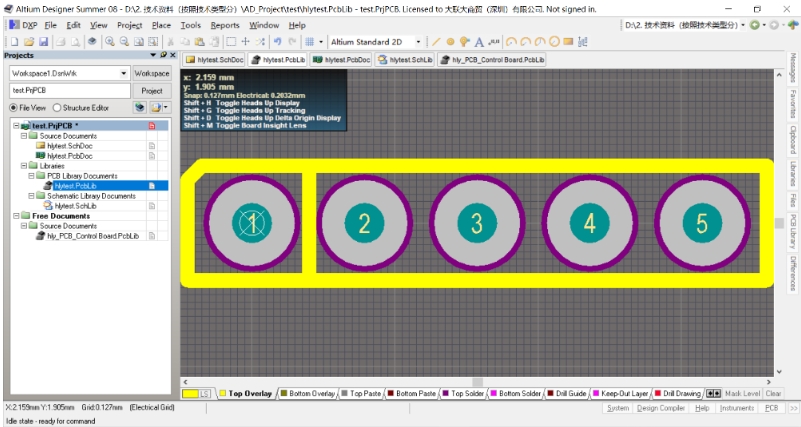Viewport: 801px width, 427px height.
Task: Select the Bottom Overlay layer tab
Action: (x=308, y=393)
